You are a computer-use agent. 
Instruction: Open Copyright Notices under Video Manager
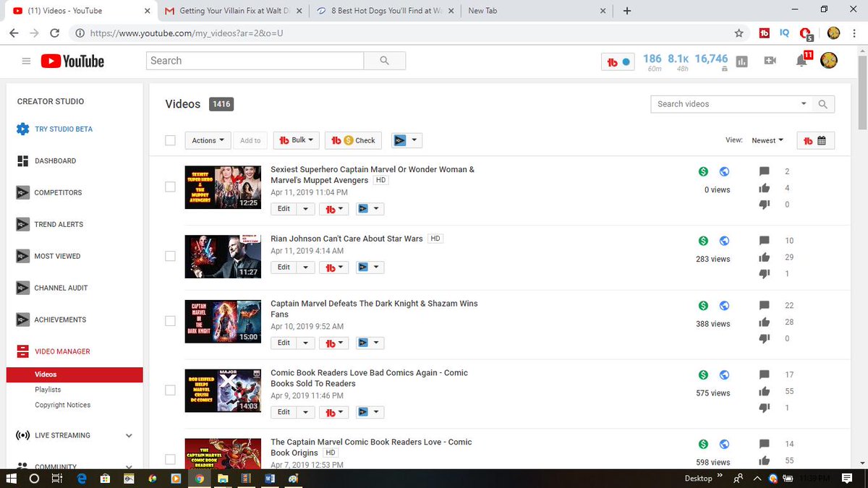click(x=63, y=405)
